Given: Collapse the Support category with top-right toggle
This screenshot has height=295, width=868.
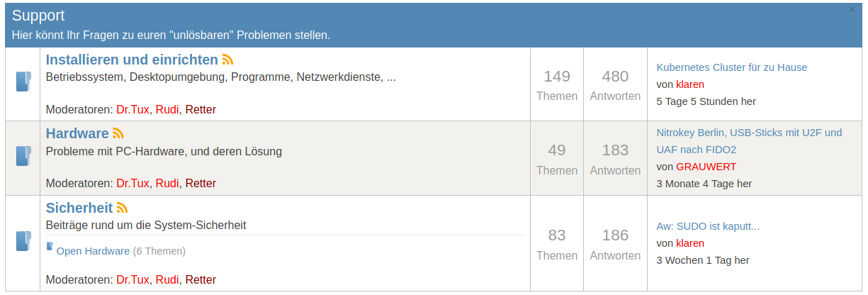Looking at the screenshot, I should point(852,10).
